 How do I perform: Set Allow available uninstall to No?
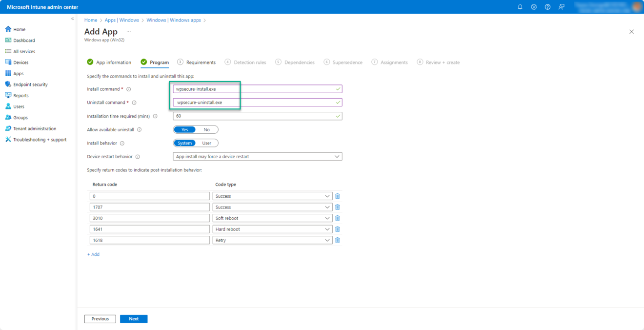(208, 129)
